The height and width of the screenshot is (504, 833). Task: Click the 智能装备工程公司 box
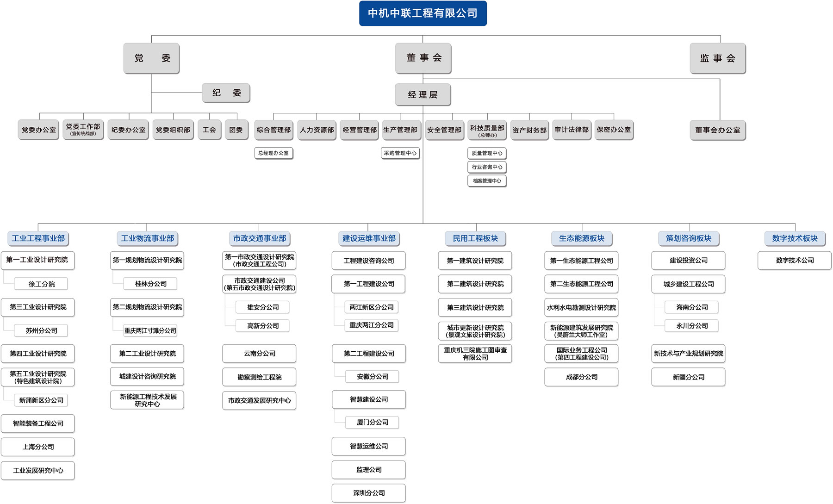pyautogui.click(x=38, y=424)
